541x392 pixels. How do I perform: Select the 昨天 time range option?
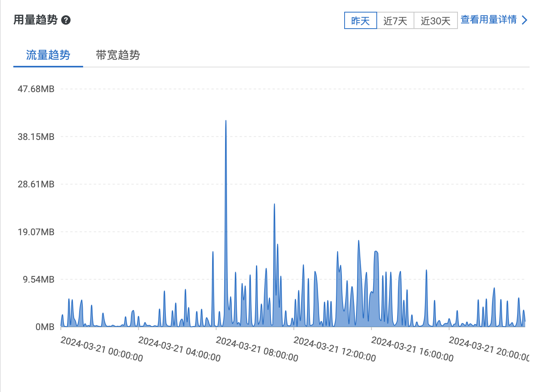pos(360,20)
